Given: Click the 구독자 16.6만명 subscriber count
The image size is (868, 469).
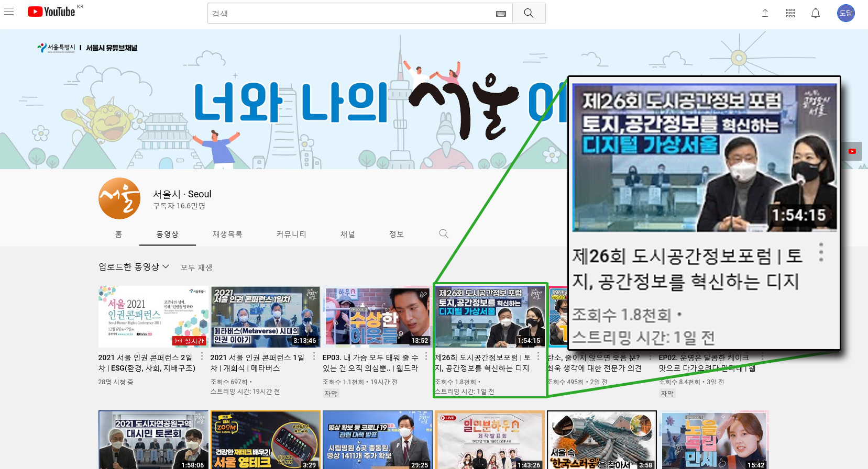Looking at the screenshot, I should 179,206.
